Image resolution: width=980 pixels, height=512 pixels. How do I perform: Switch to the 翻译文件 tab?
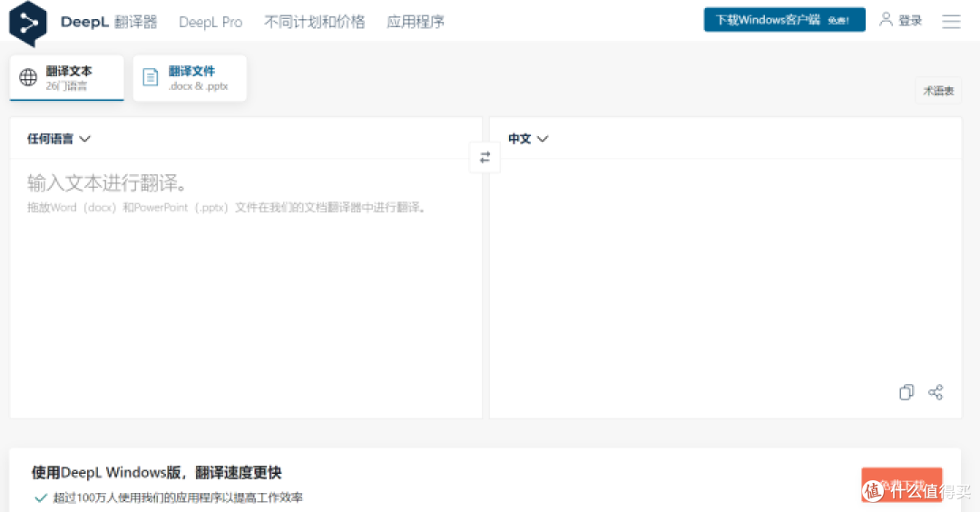tap(190, 77)
